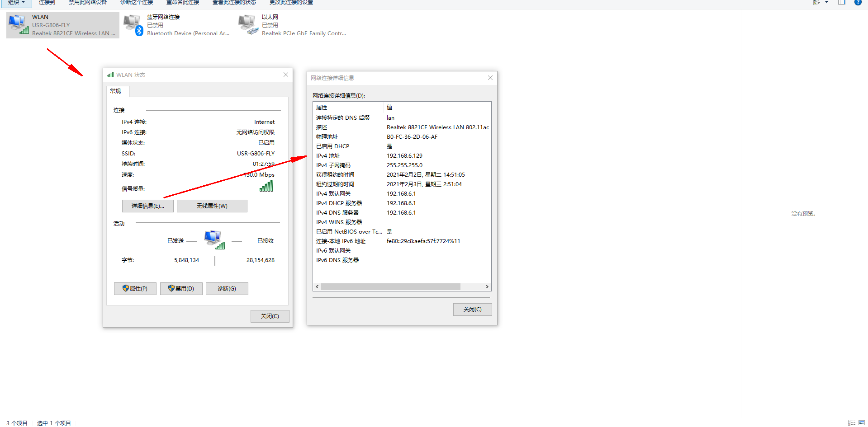
Task: Open 属性(P) with shield icon
Action: [135, 289]
